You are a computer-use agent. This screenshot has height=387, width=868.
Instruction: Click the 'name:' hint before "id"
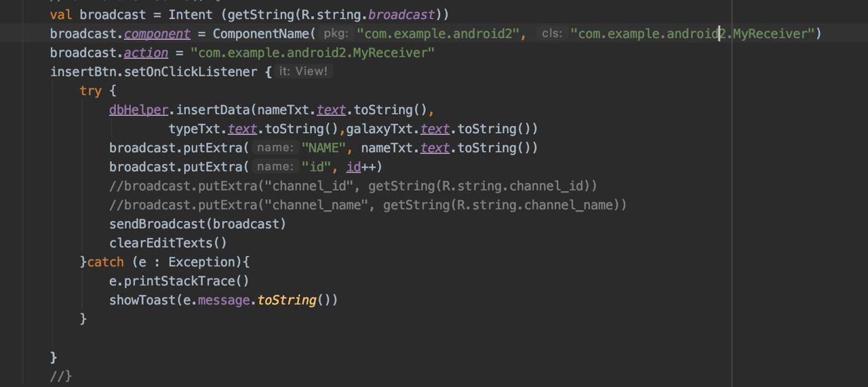click(275, 166)
